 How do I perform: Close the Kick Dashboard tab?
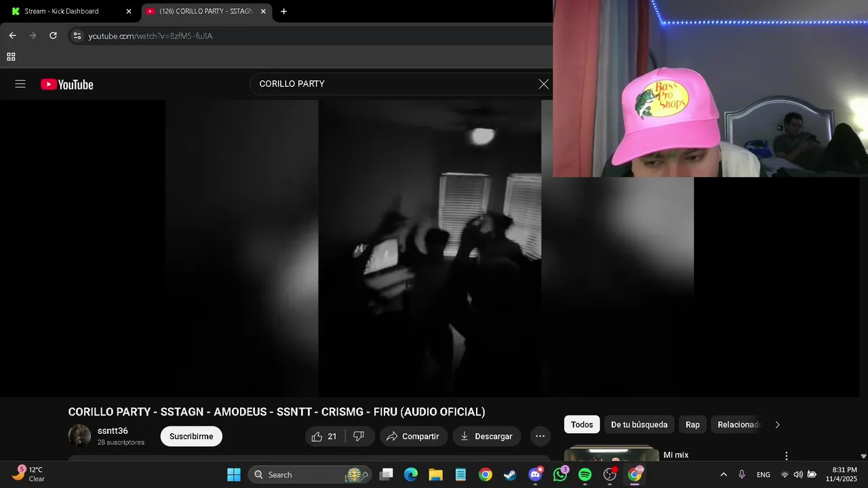click(129, 11)
